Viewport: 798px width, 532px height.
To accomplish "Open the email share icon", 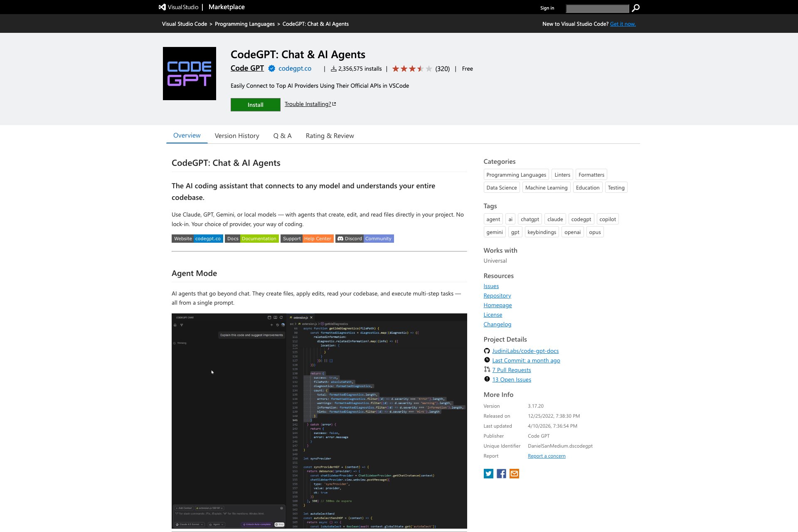I will tap(514, 473).
